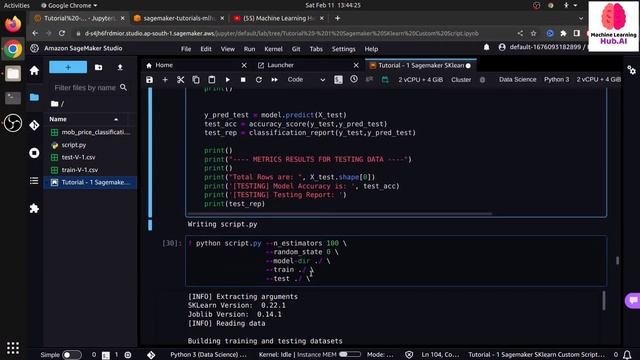Image resolution: width=640 pixels, height=360 pixels.
Task: Open the Edit menu
Action: (x=206, y=49)
